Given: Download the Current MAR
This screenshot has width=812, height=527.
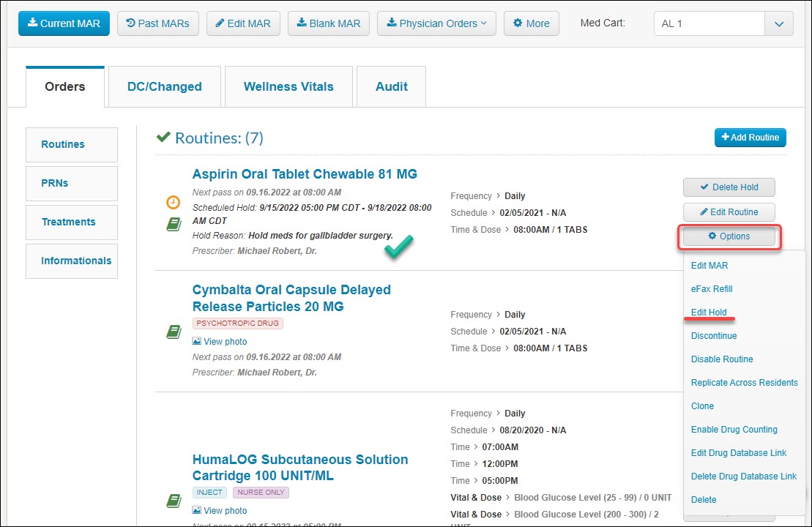Looking at the screenshot, I should tap(64, 23).
